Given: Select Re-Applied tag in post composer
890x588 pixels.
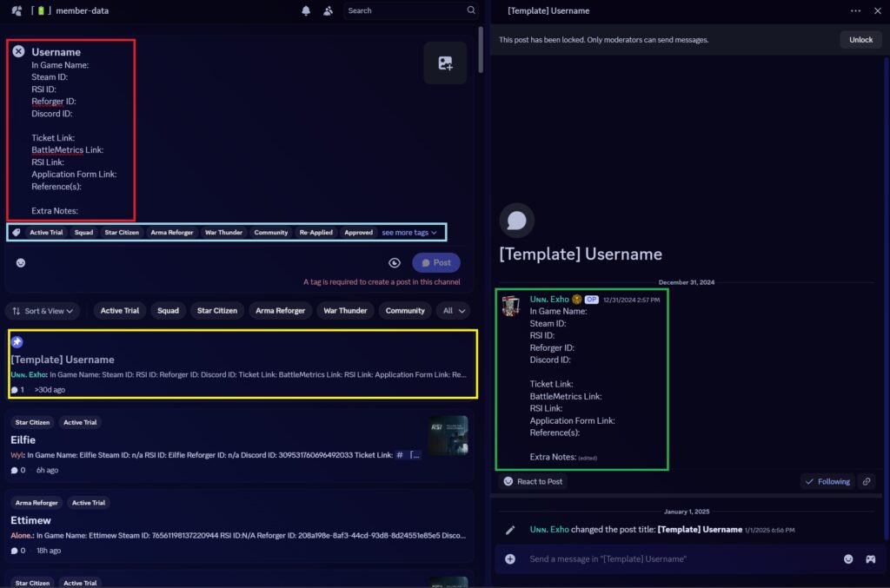Looking at the screenshot, I should pyautogui.click(x=316, y=233).
